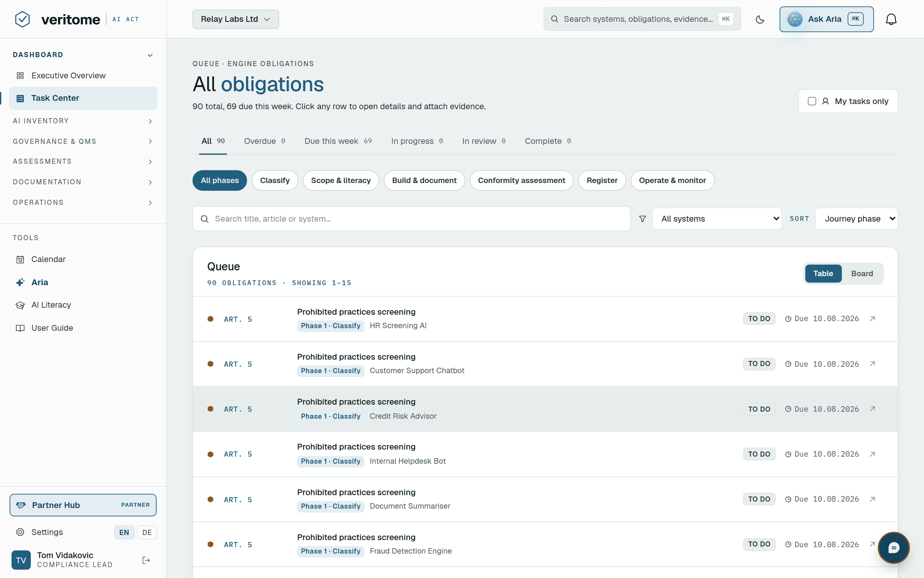Open the notifications bell

click(891, 19)
